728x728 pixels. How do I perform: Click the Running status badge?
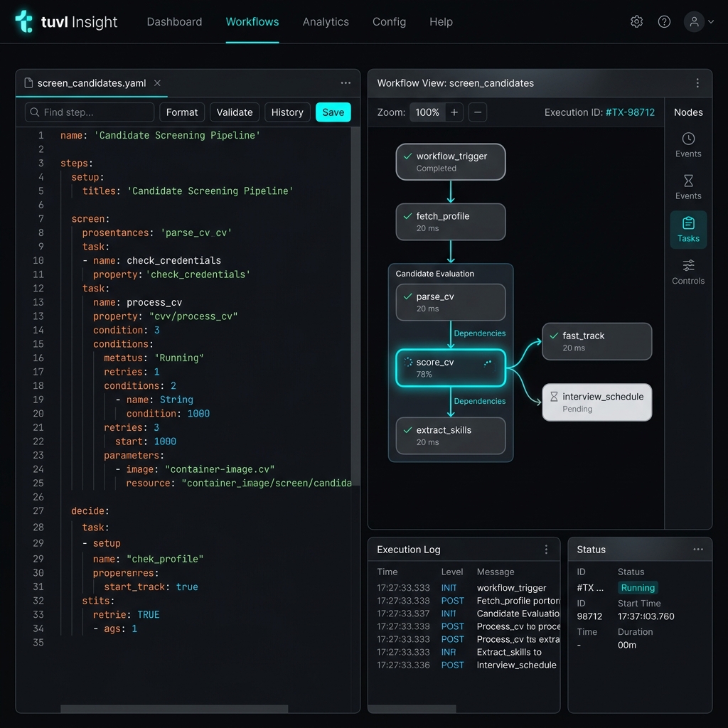(x=638, y=588)
